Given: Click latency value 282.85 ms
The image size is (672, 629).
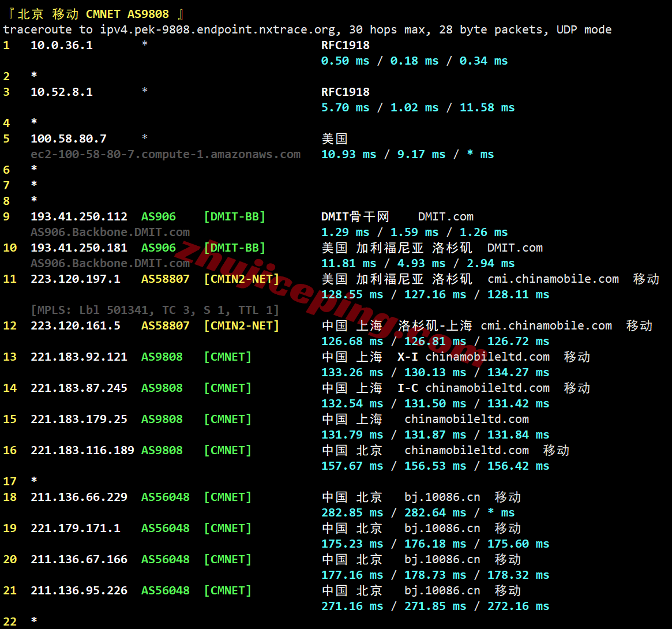Looking at the screenshot, I should [x=352, y=512].
